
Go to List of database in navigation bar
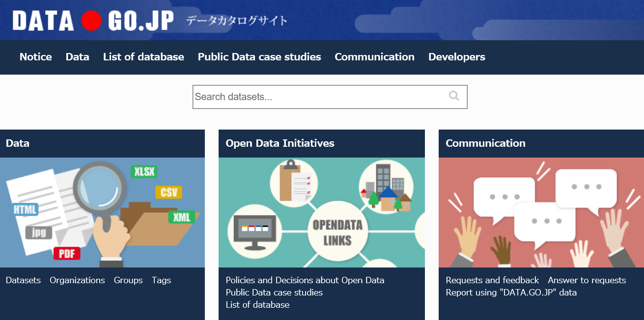point(143,57)
